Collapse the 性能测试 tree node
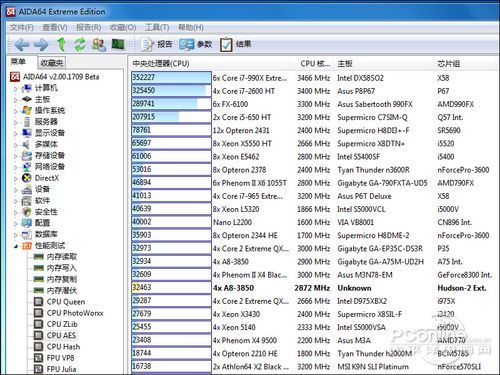This screenshot has height=375, width=500. (x=16, y=246)
